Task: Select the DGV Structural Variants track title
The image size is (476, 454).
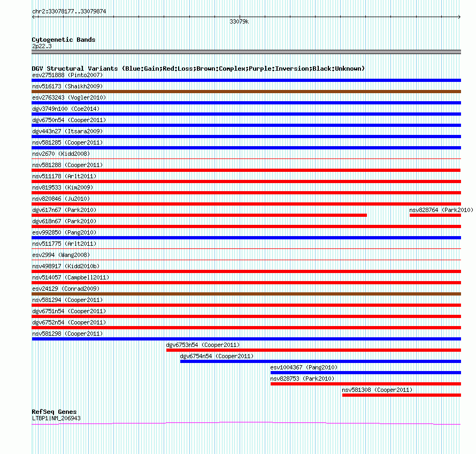Action: pyautogui.click(x=198, y=69)
